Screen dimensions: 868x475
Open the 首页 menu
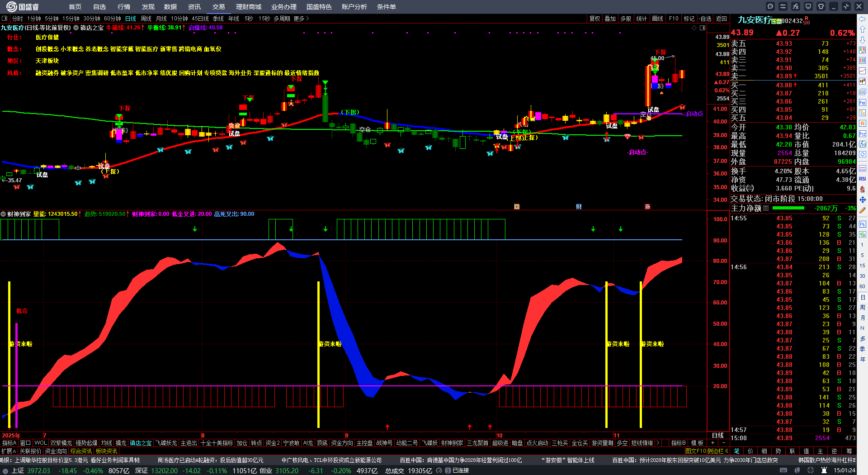pos(75,7)
